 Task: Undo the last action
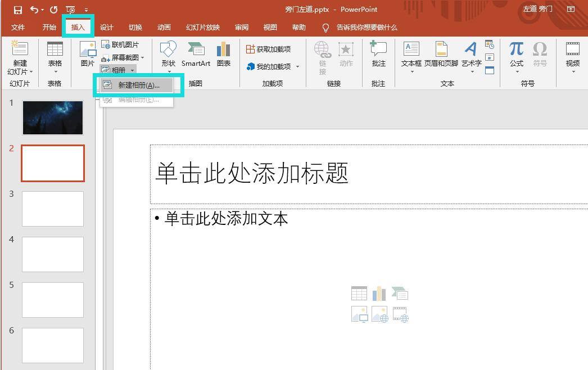click(x=33, y=8)
